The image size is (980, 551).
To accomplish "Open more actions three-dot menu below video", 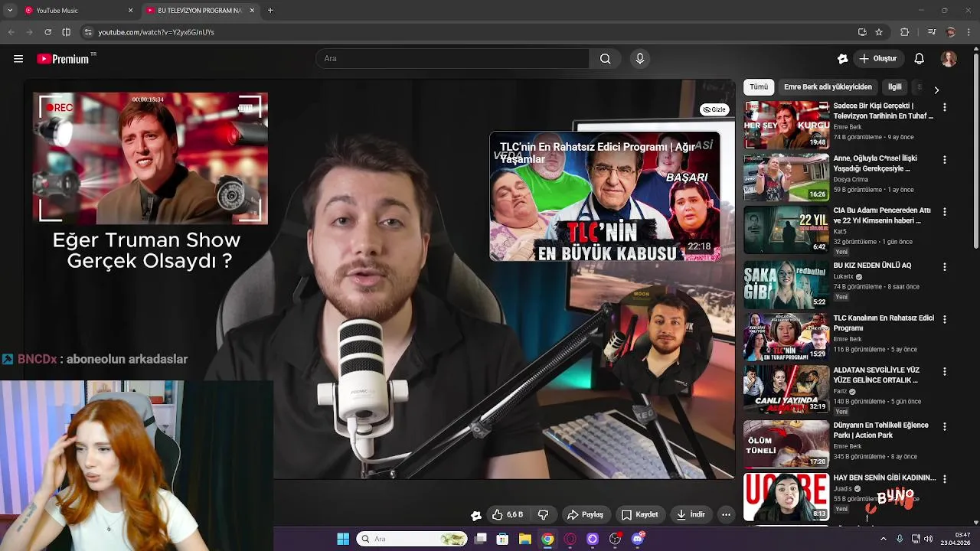I will tap(726, 514).
